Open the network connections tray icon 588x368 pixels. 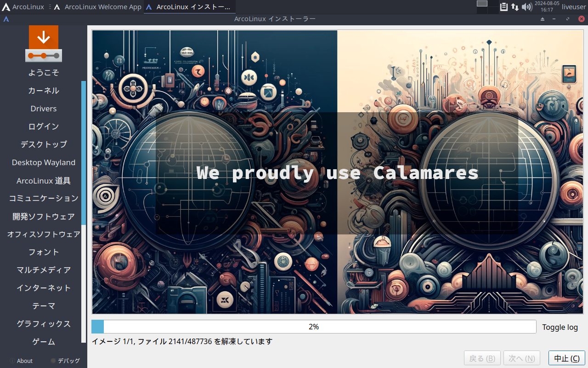515,7
